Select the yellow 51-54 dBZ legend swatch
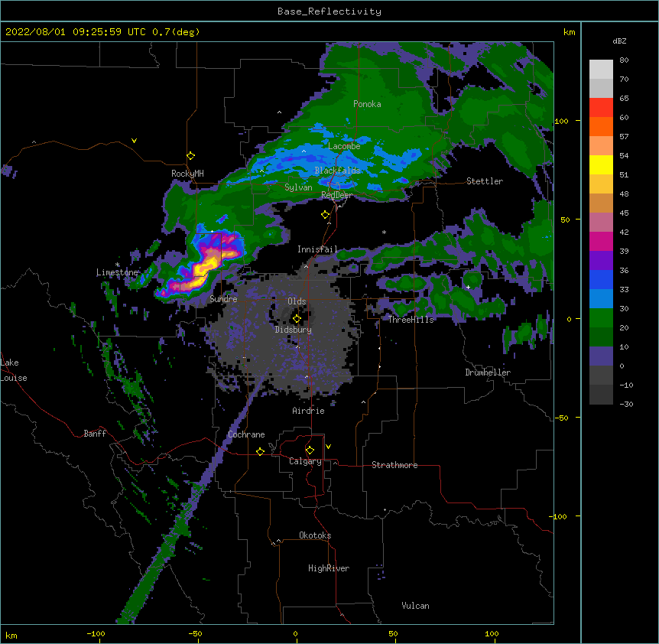This screenshot has width=659, height=644. 601,164
